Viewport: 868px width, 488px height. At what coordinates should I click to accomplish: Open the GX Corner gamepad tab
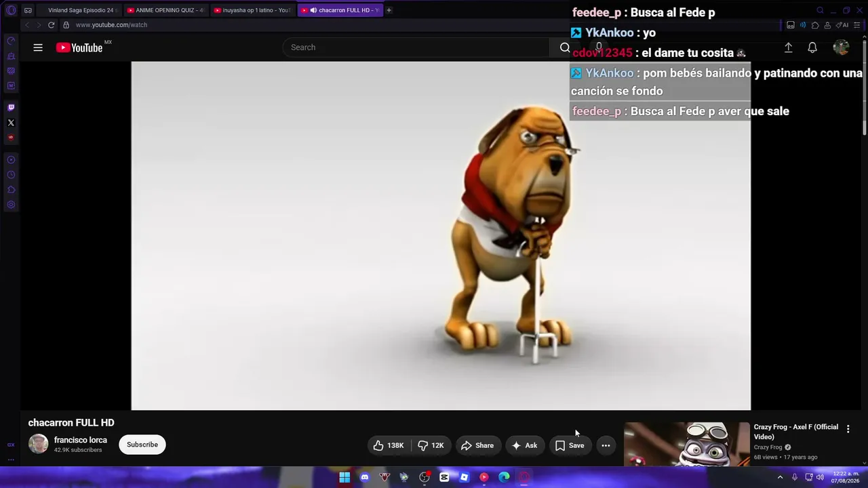point(28,10)
